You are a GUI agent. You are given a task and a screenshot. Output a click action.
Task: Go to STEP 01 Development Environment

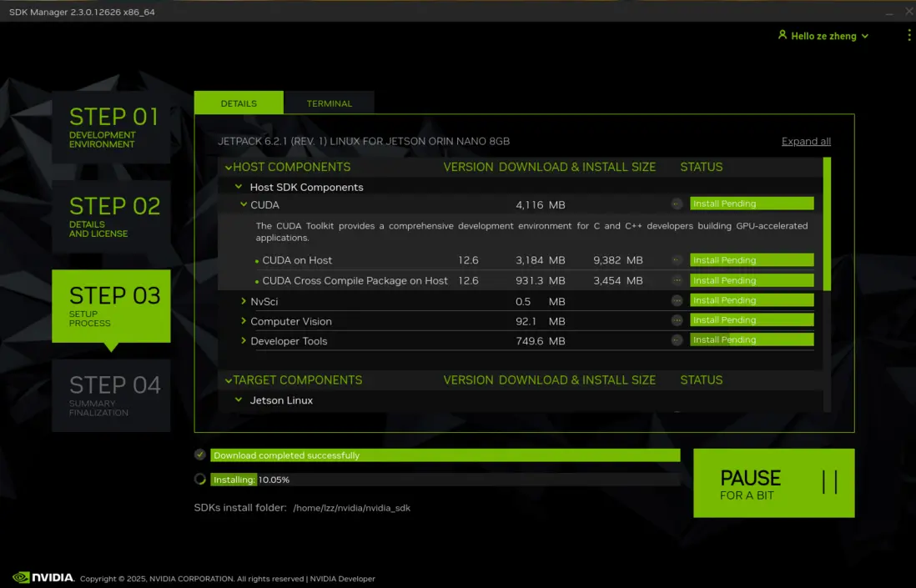pos(111,127)
